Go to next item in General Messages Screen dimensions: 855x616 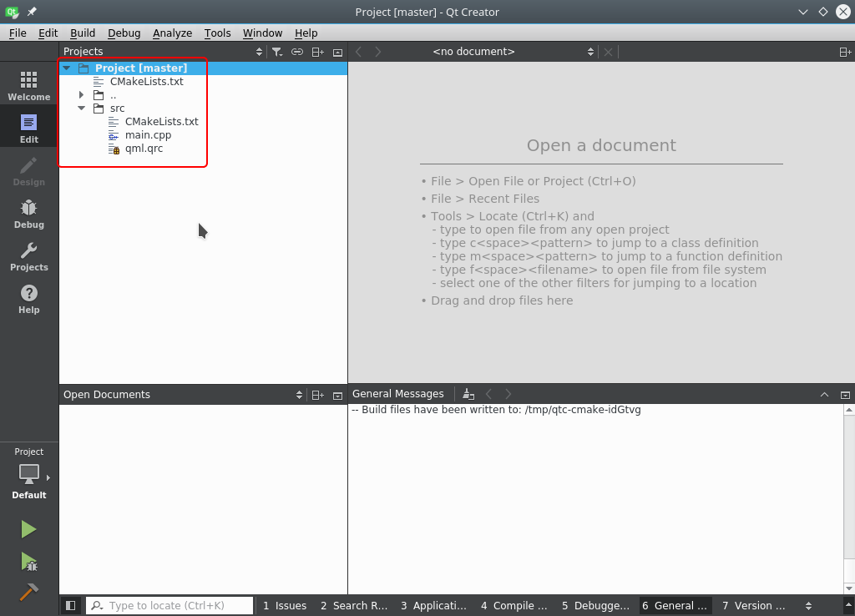tap(508, 394)
